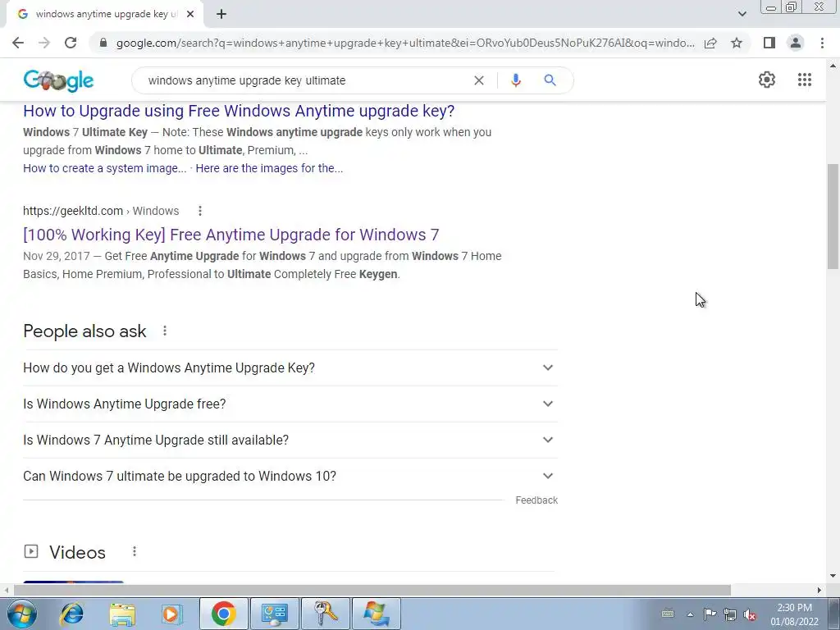This screenshot has width=840, height=630.
Task: Click the on-screen keyboard tray icon
Action: [668, 614]
